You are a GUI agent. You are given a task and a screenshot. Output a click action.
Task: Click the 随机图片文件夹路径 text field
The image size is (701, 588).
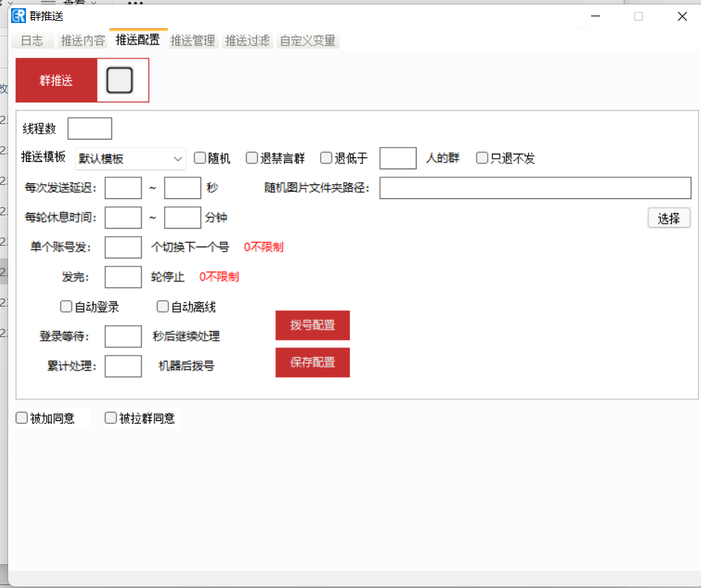pyautogui.click(x=535, y=188)
